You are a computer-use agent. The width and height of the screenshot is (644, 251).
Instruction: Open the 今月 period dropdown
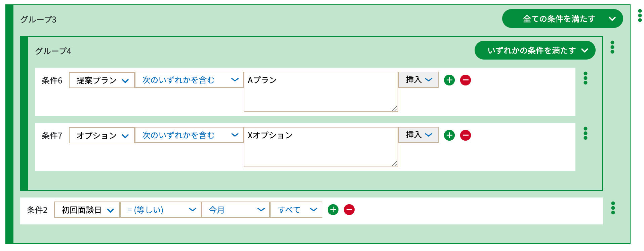236,210
